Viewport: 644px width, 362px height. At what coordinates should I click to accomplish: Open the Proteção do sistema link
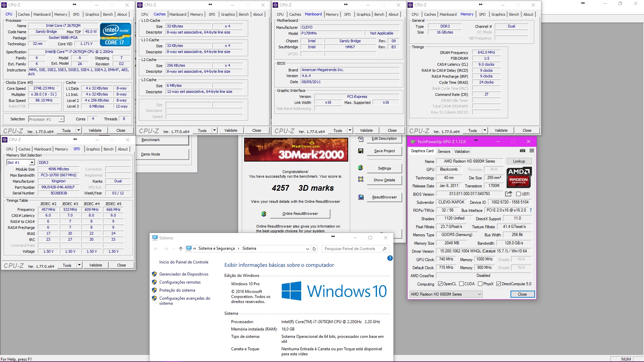(x=177, y=290)
